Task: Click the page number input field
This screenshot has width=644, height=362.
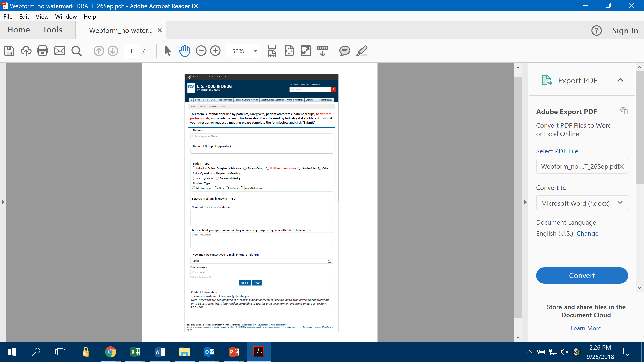Action: (131, 51)
